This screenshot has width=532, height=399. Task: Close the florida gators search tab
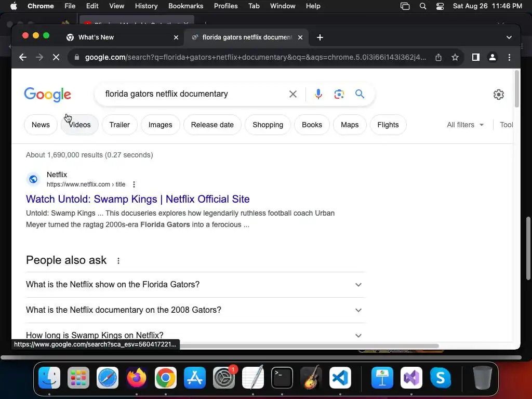[x=300, y=37]
